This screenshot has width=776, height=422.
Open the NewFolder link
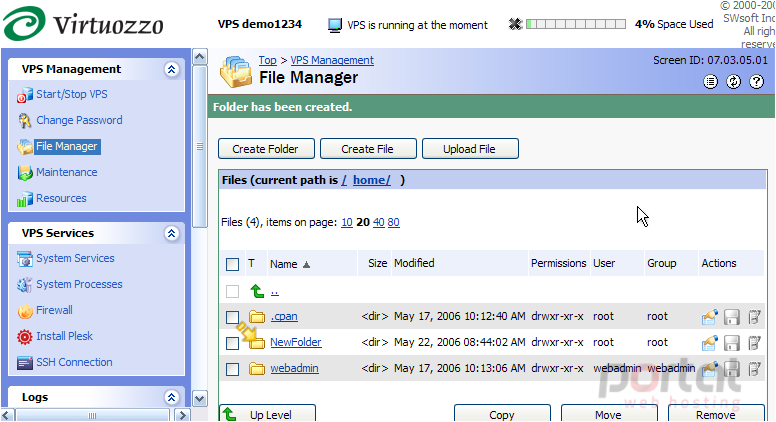(x=296, y=342)
